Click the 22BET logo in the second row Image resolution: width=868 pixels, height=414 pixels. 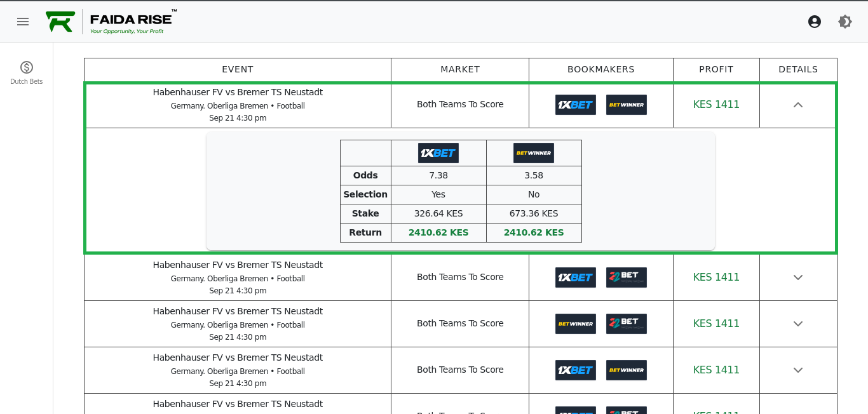point(627,277)
